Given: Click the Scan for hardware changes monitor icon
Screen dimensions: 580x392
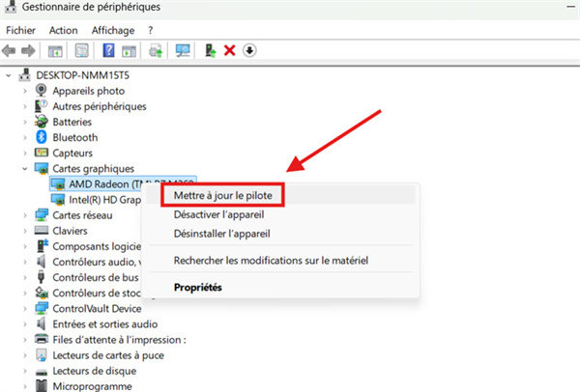Looking at the screenshot, I should coord(183,50).
